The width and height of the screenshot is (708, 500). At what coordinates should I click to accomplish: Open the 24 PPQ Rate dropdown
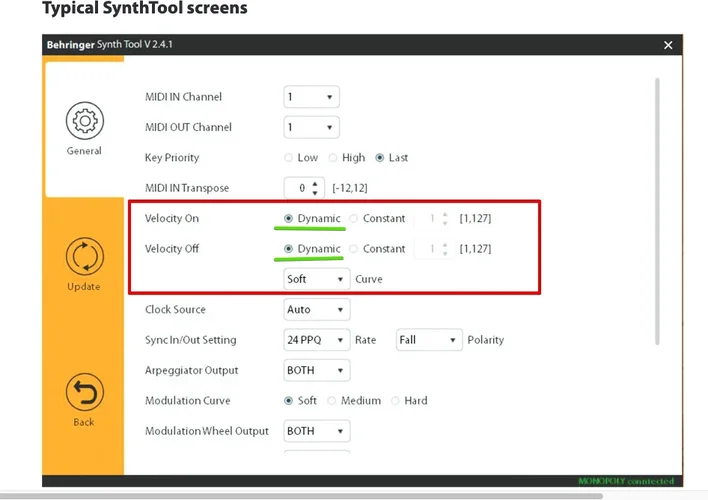pyautogui.click(x=317, y=340)
